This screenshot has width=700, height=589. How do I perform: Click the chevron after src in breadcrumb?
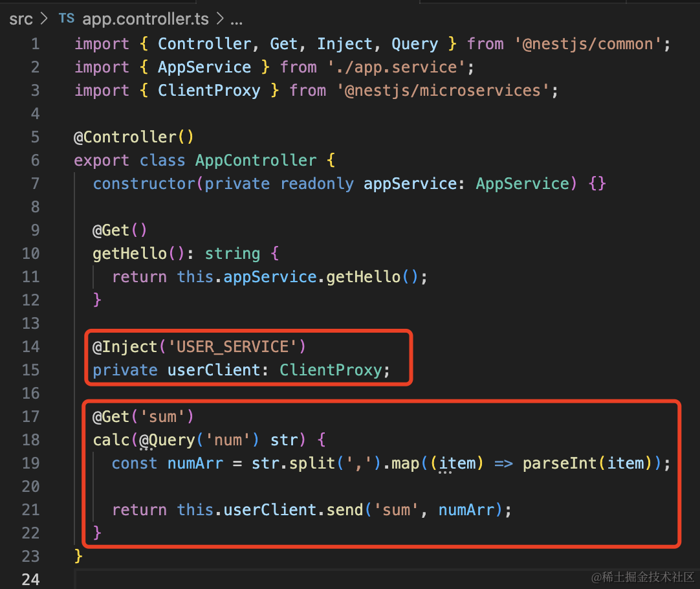tap(44, 19)
